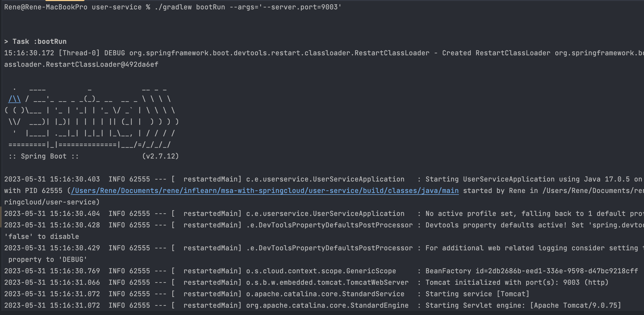Click the BeanFactory id log message

[531, 271]
